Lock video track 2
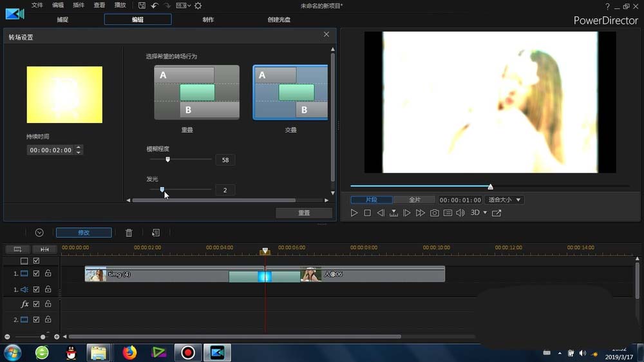This screenshot has width=644, height=362. tap(48, 319)
